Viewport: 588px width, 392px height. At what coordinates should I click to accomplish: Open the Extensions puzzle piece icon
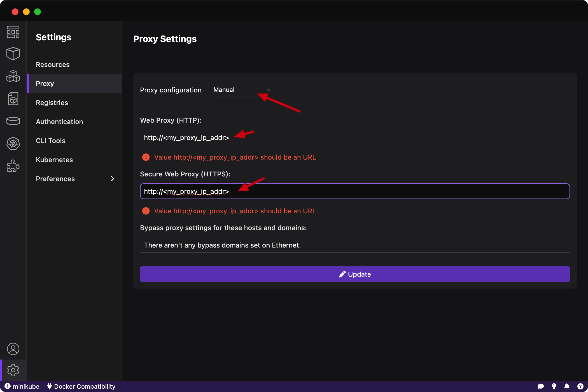click(x=13, y=166)
